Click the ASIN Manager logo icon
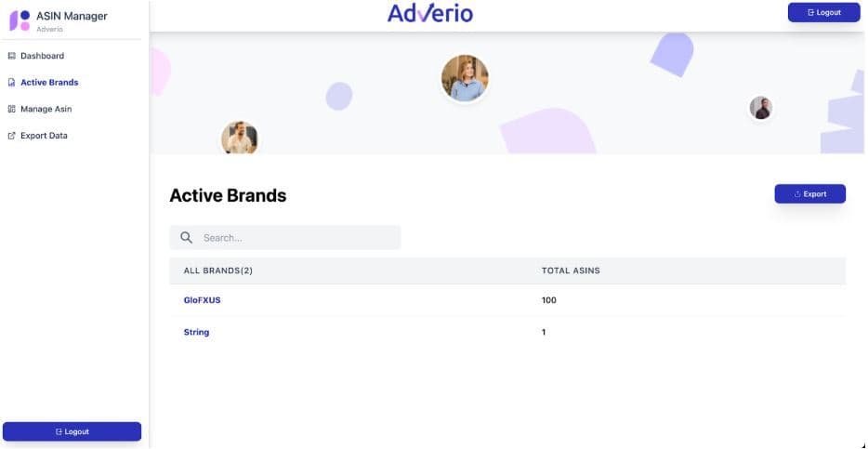 click(x=20, y=20)
